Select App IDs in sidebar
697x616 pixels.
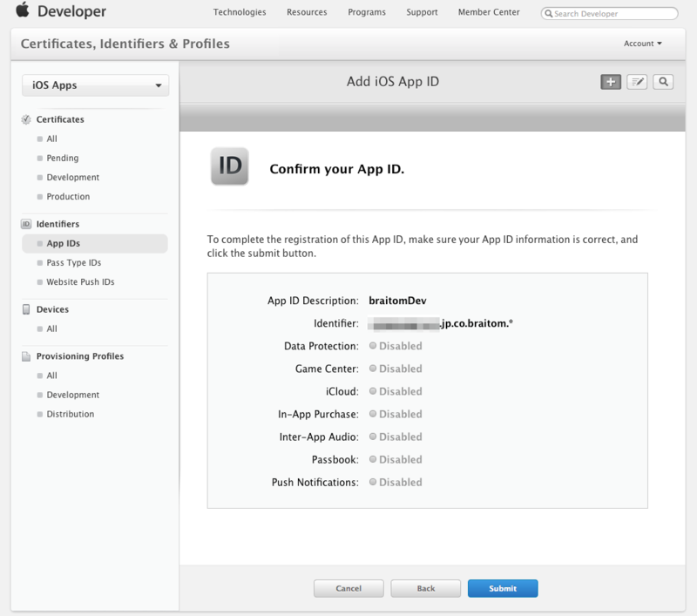[95, 244]
